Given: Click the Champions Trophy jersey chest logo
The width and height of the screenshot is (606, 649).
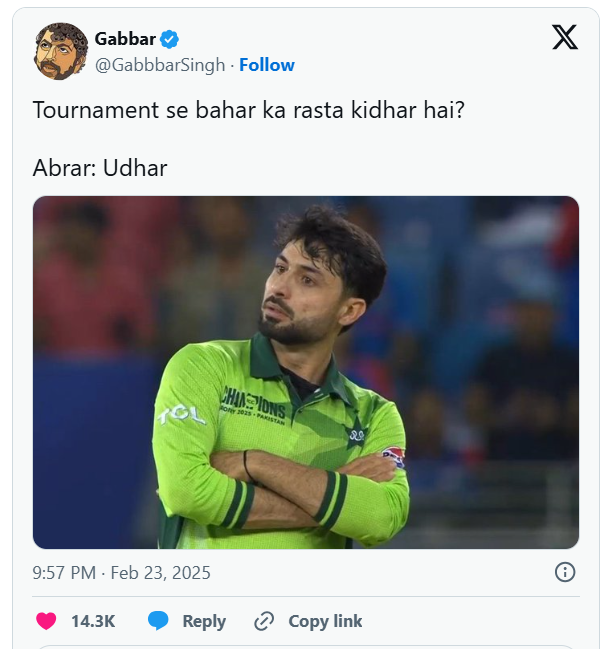Looking at the screenshot, I should (254, 404).
